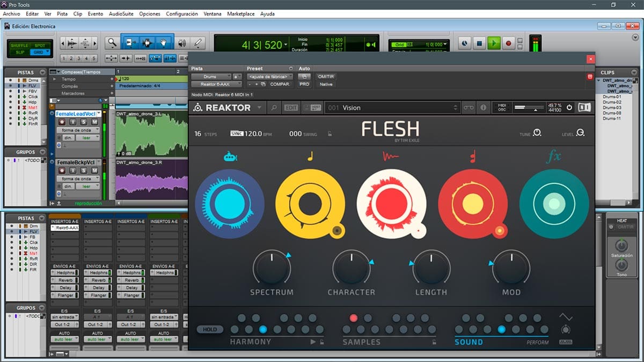Click the transport Play button
Image resolution: width=644 pixels, height=362 pixels.
click(494, 43)
